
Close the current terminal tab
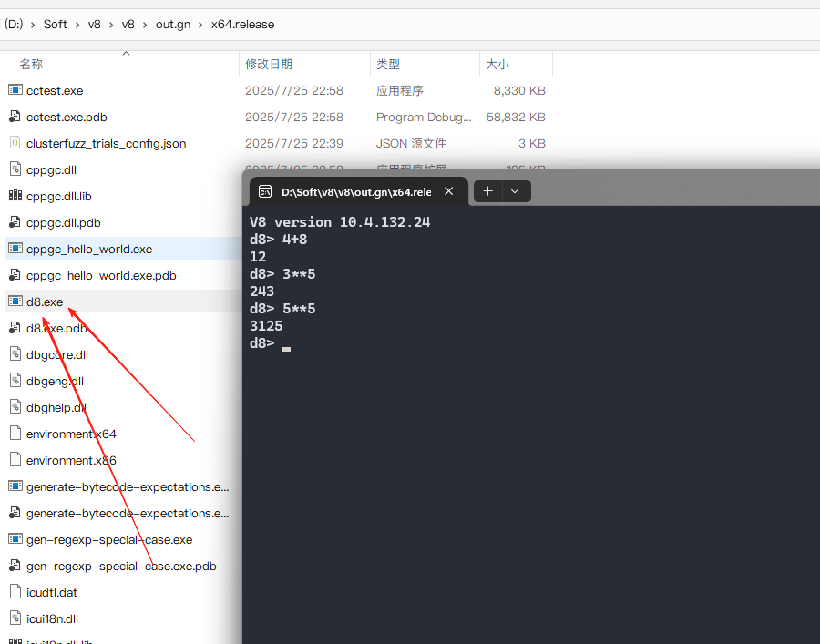coord(449,191)
